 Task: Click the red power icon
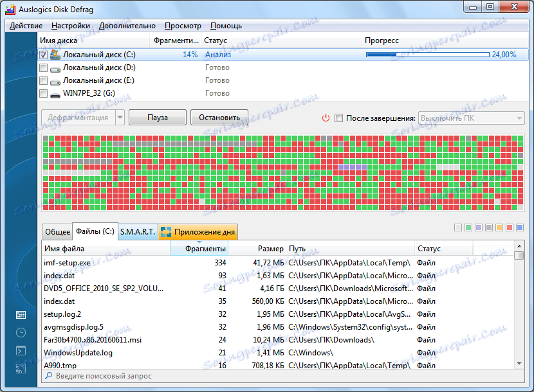326,118
